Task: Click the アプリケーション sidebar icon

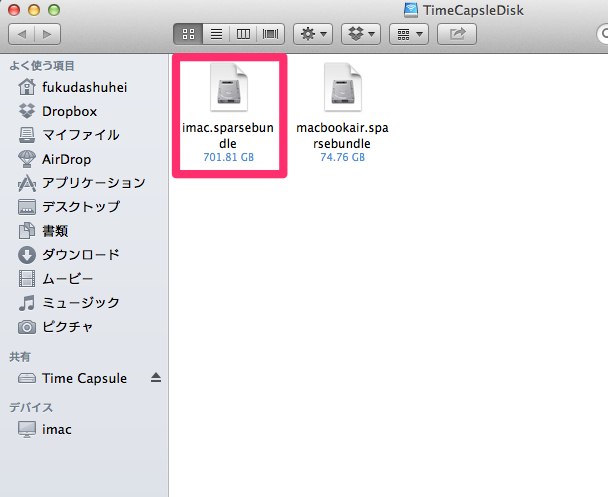Action: [27, 183]
